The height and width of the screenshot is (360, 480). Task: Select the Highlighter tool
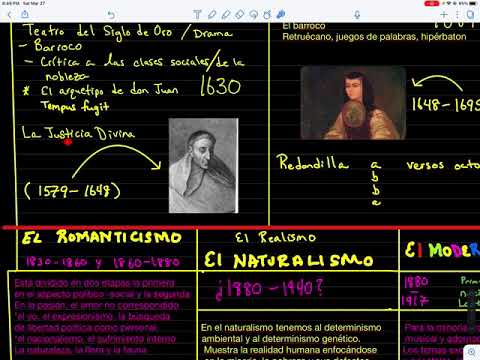[x=226, y=15]
